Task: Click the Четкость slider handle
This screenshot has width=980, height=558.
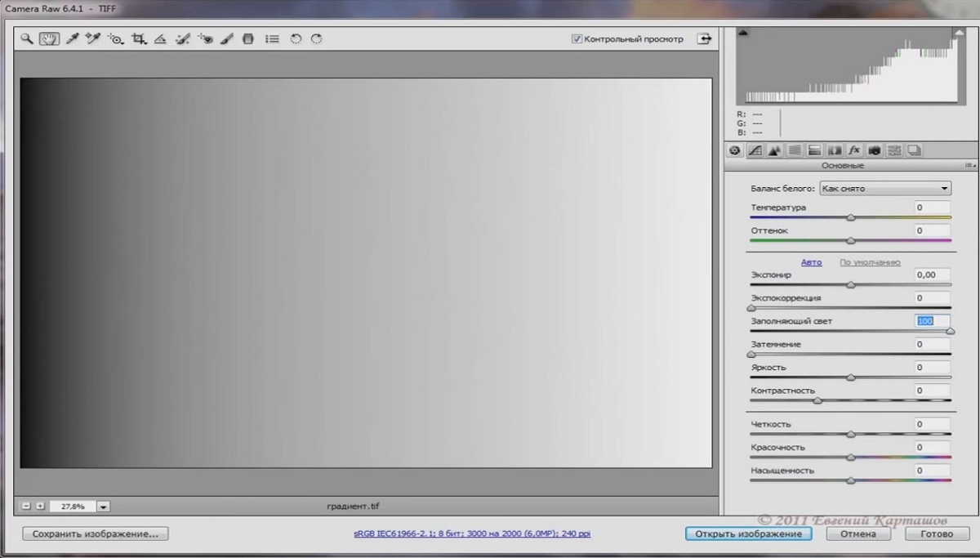Action: coord(851,434)
